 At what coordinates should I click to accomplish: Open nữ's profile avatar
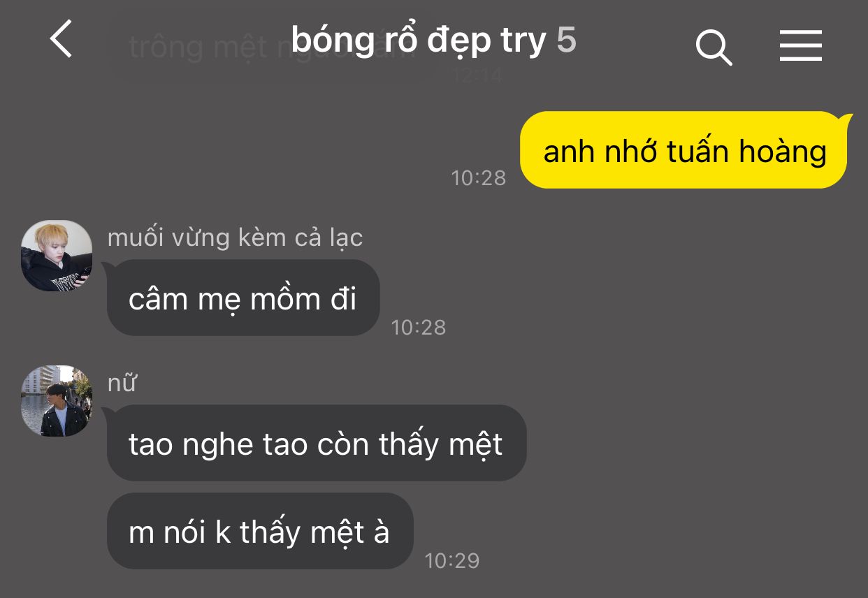[x=57, y=401]
